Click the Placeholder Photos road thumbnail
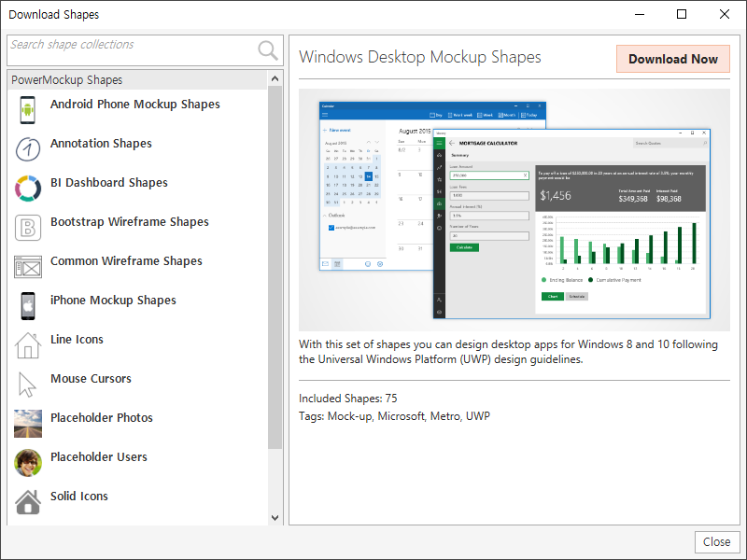The image size is (747, 560). pos(28,424)
